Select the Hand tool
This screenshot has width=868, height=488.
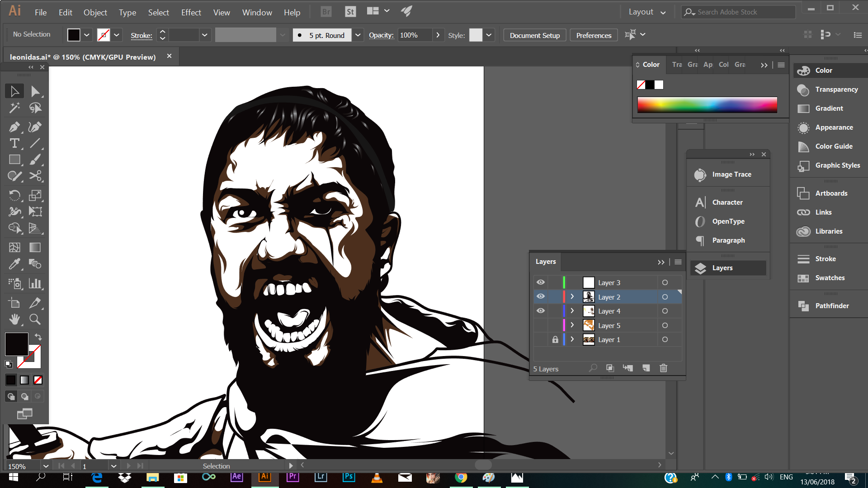point(14,319)
